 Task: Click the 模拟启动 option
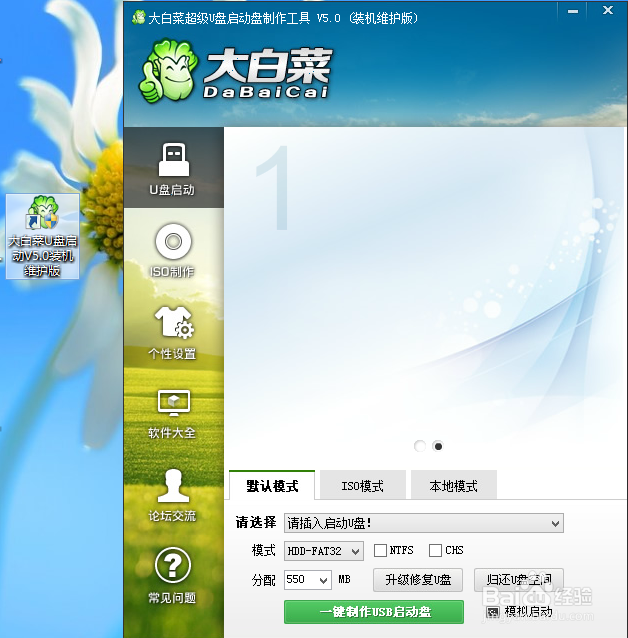(520, 612)
